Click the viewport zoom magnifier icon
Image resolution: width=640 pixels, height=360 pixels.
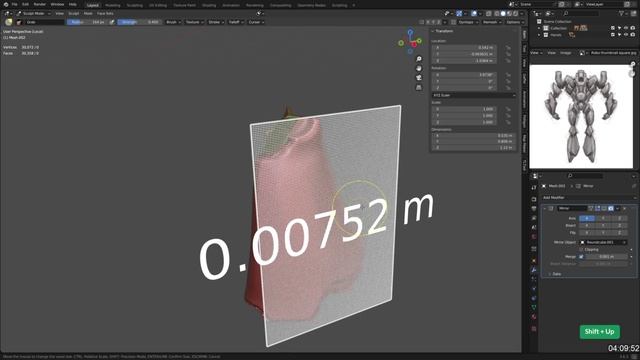pyautogui.click(x=419, y=59)
